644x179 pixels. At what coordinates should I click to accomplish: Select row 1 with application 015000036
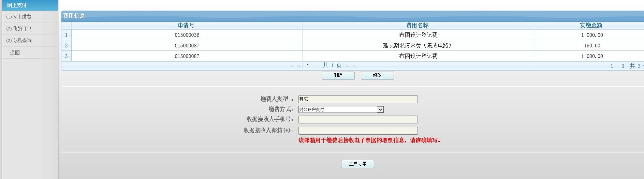pos(187,35)
